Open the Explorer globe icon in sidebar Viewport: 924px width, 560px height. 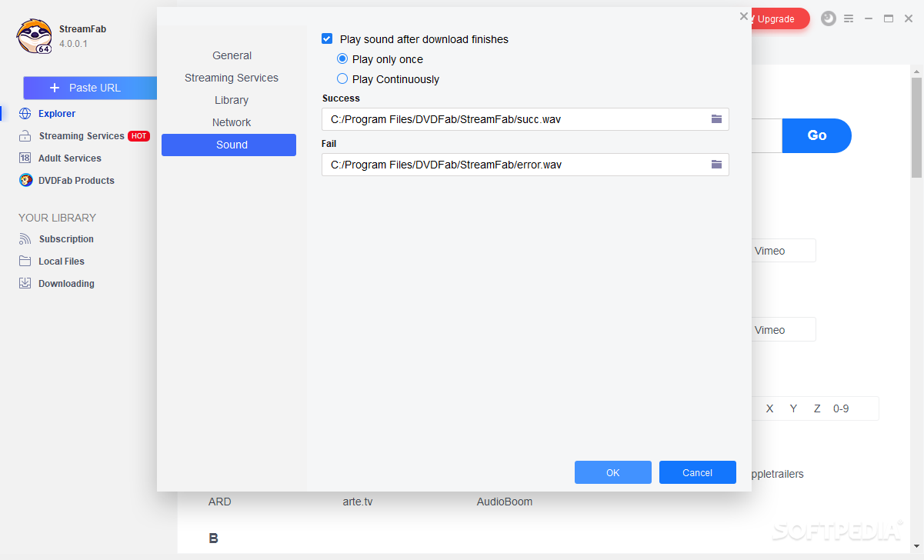(25, 114)
